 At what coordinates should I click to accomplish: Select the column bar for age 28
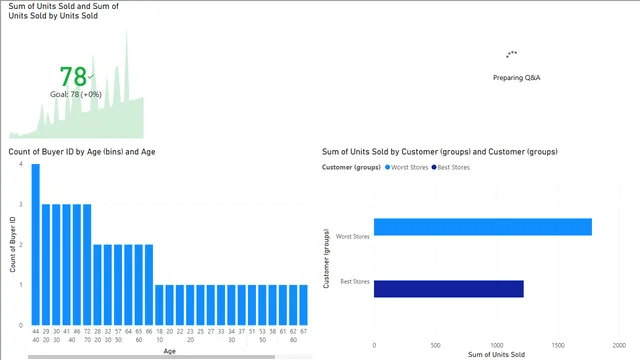click(x=97, y=285)
